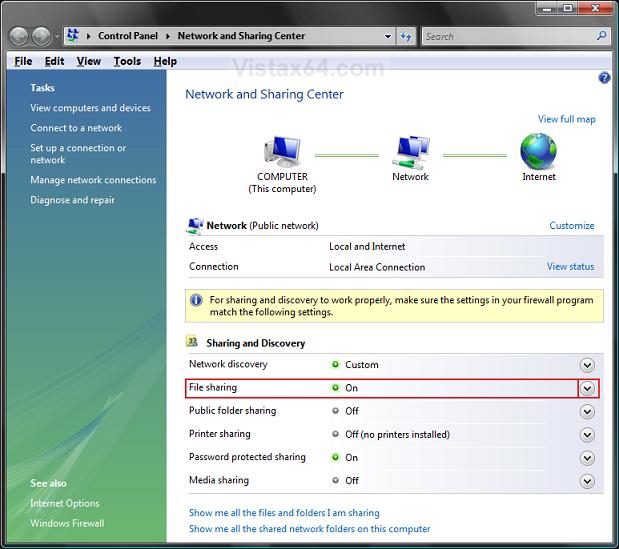The image size is (619, 549).
Task: Click the Forward navigation arrow button
Action: [41, 36]
